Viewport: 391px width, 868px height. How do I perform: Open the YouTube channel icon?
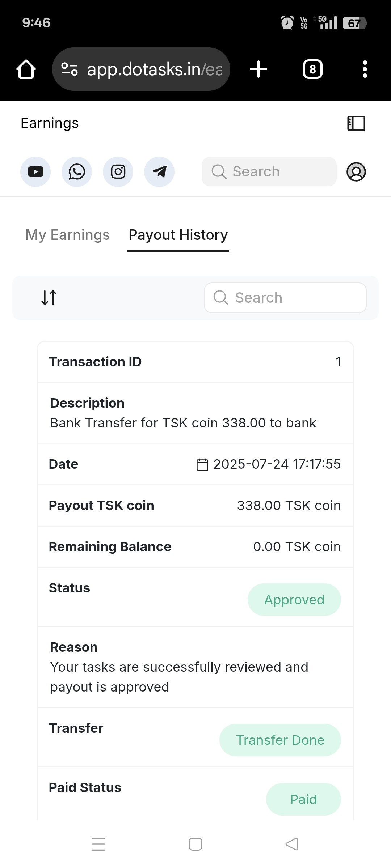click(x=35, y=172)
